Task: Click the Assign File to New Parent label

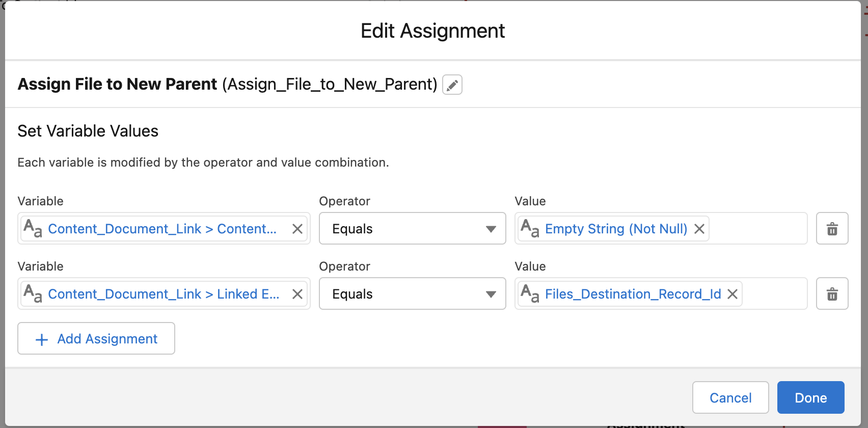Action: tap(117, 84)
